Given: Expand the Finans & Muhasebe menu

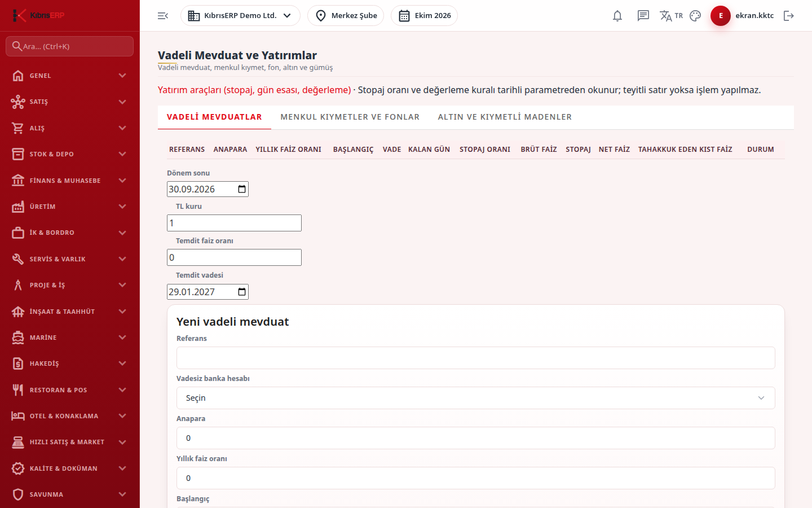Looking at the screenshot, I should (x=70, y=181).
